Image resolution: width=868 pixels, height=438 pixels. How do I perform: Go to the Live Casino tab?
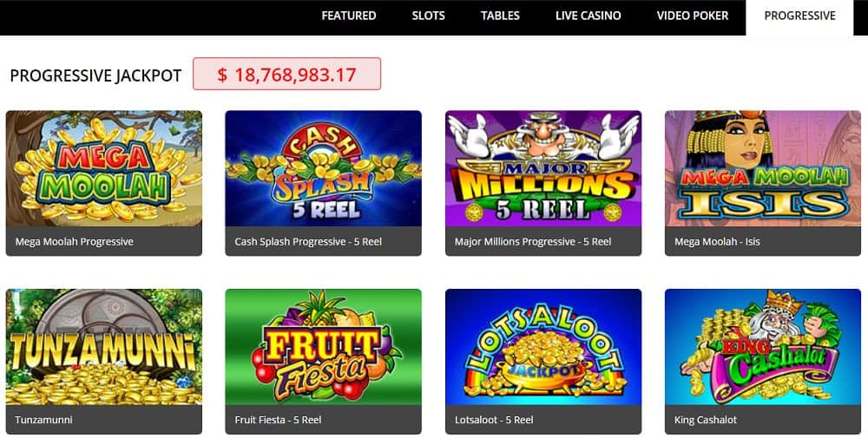tap(588, 16)
